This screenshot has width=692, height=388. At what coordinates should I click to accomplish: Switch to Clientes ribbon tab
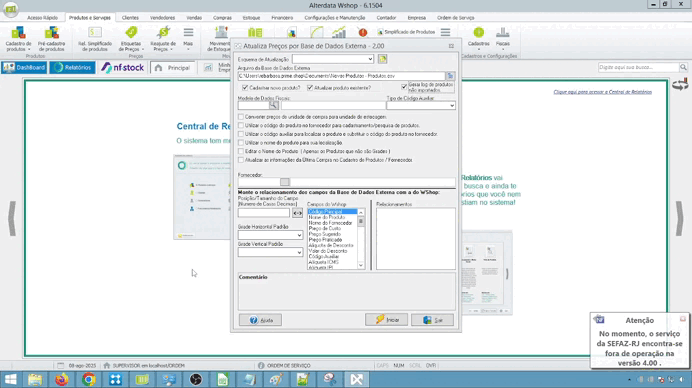tap(130, 18)
